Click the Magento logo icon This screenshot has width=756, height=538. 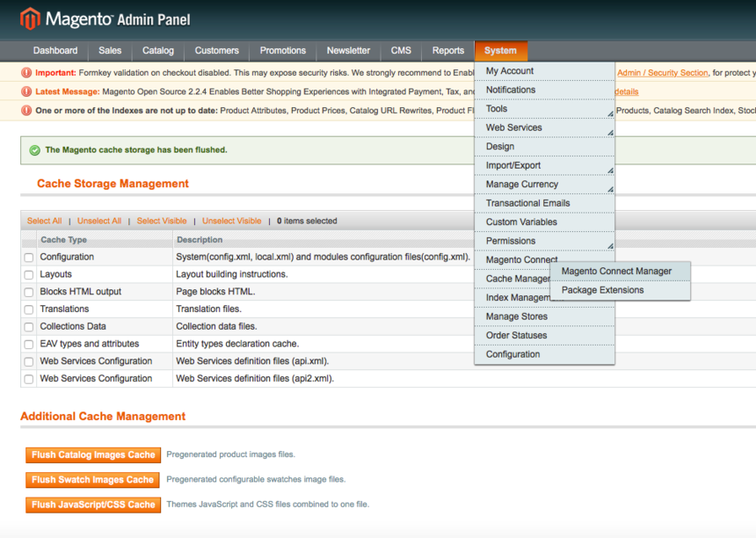click(30, 18)
